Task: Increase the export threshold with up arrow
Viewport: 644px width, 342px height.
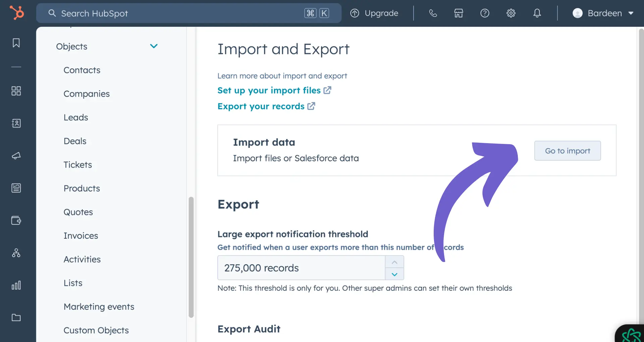Action: tap(394, 262)
